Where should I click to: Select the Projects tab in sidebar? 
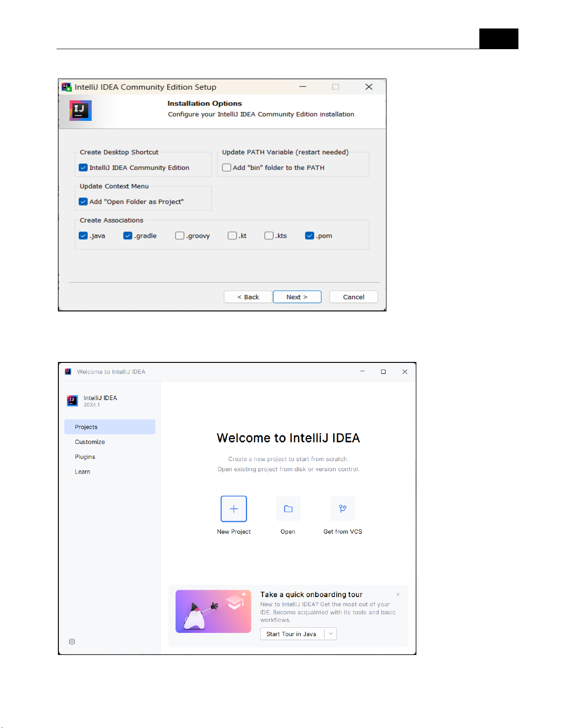(109, 427)
